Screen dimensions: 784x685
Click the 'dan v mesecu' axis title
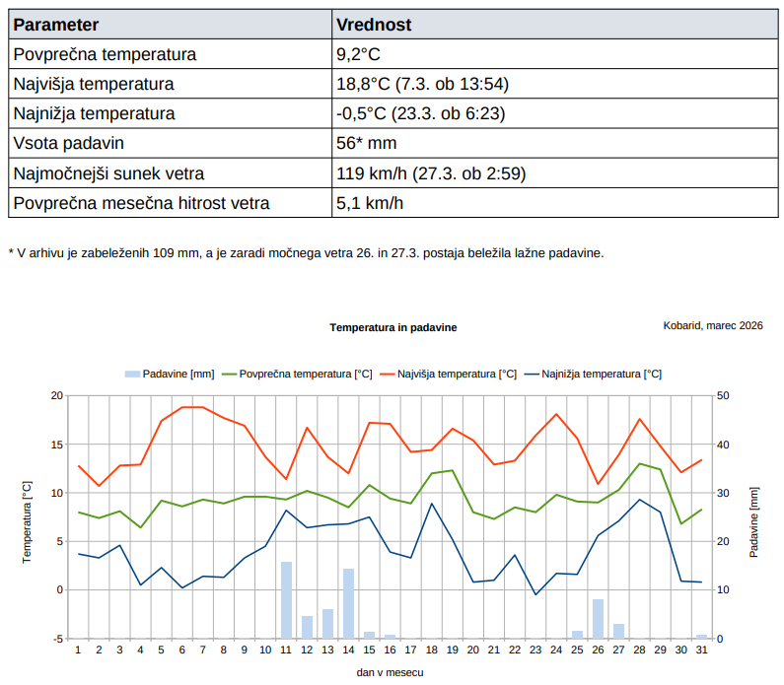391,672
